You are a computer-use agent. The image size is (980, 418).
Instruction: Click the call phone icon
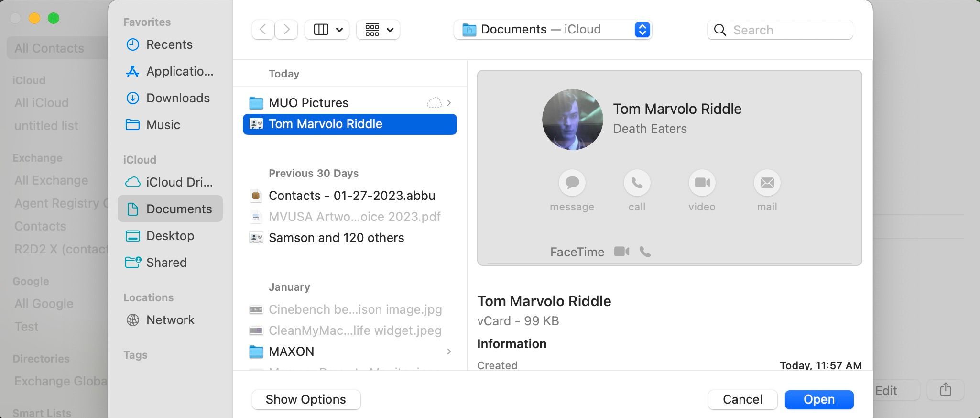coord(637,183)
